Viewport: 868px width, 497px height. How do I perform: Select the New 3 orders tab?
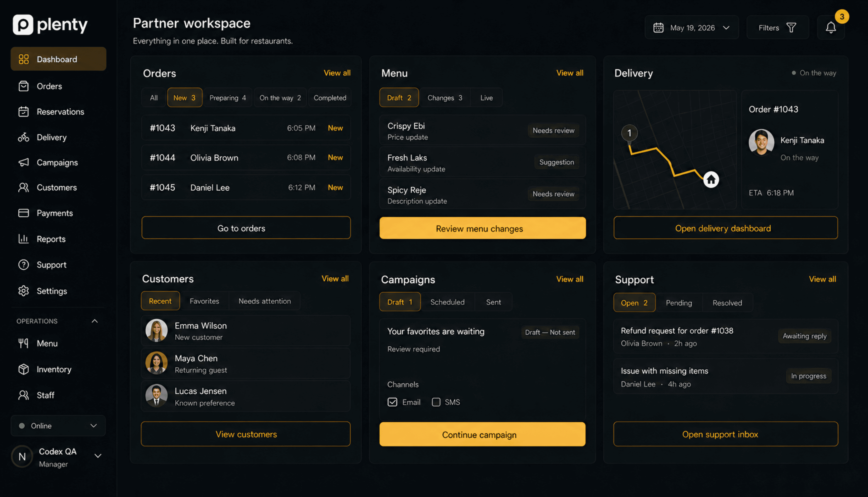pos(185,98)
